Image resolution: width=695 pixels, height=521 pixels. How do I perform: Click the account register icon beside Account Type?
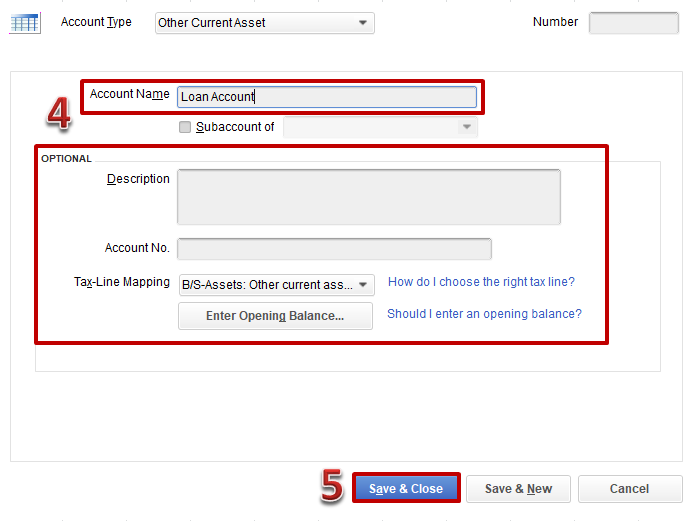point(24,23)
